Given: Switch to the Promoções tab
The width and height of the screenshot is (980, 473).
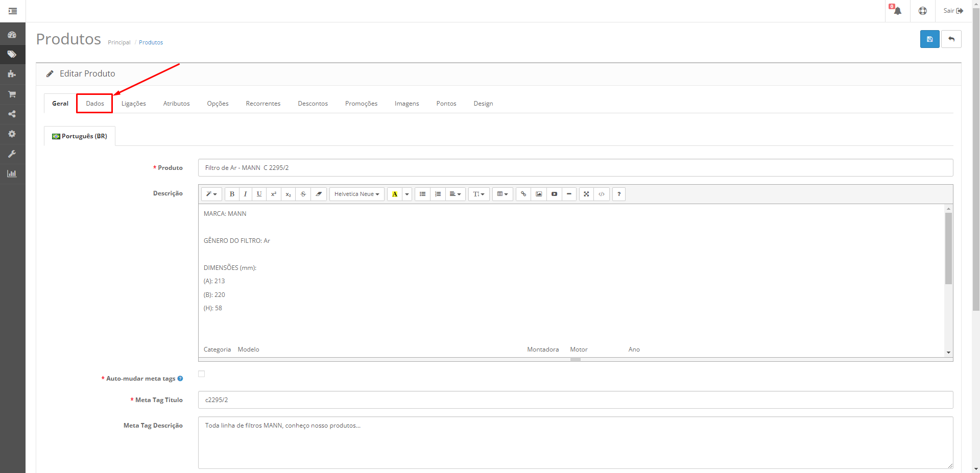Looking at the screenshot, I should coord(362,104).
